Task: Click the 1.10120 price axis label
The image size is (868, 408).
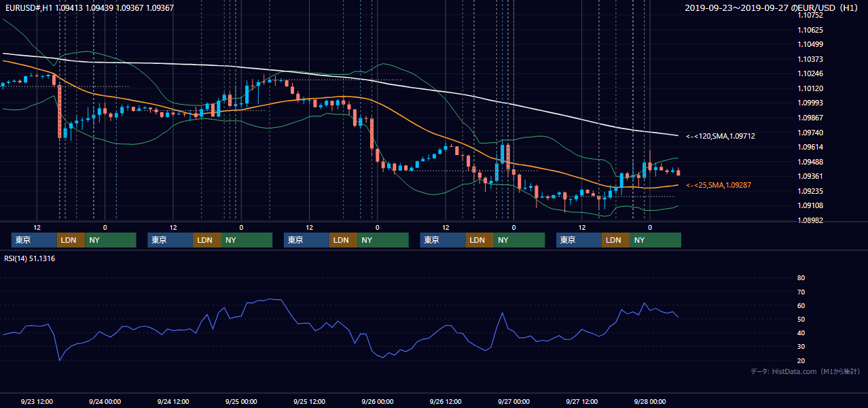Action: coord(810,88)
